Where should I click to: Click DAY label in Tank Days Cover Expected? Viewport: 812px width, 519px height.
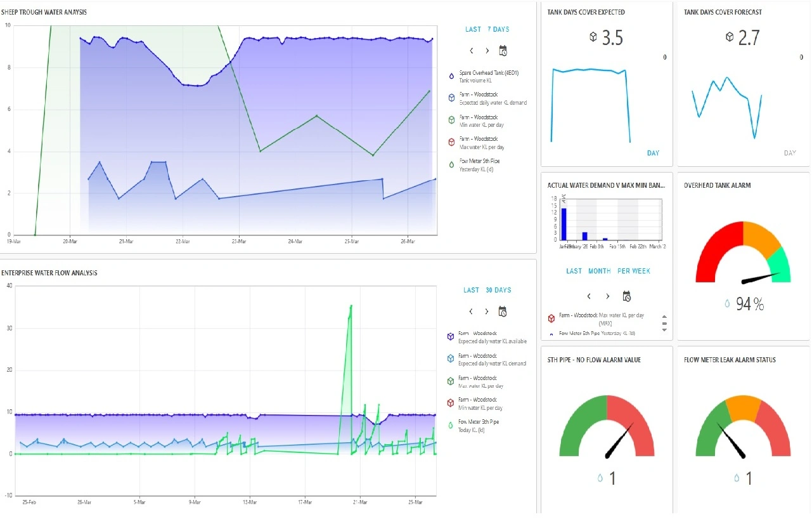[654, 153]
